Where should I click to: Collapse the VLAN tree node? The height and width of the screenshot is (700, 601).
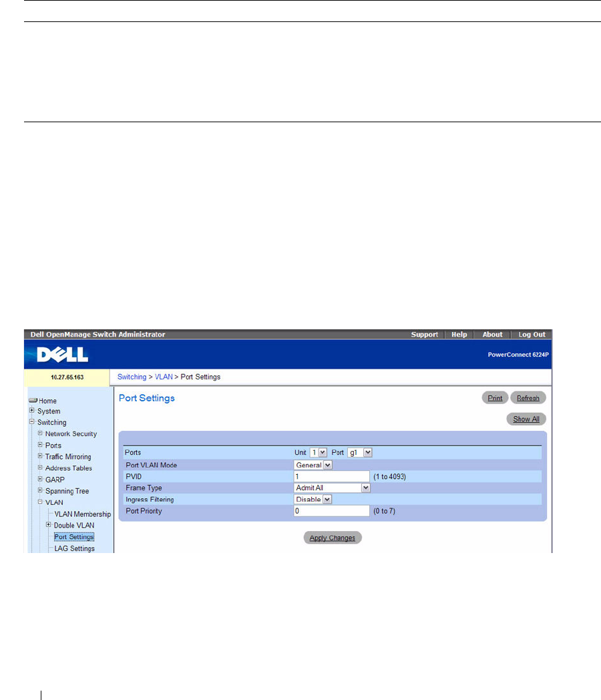click(x=40, y=502)
